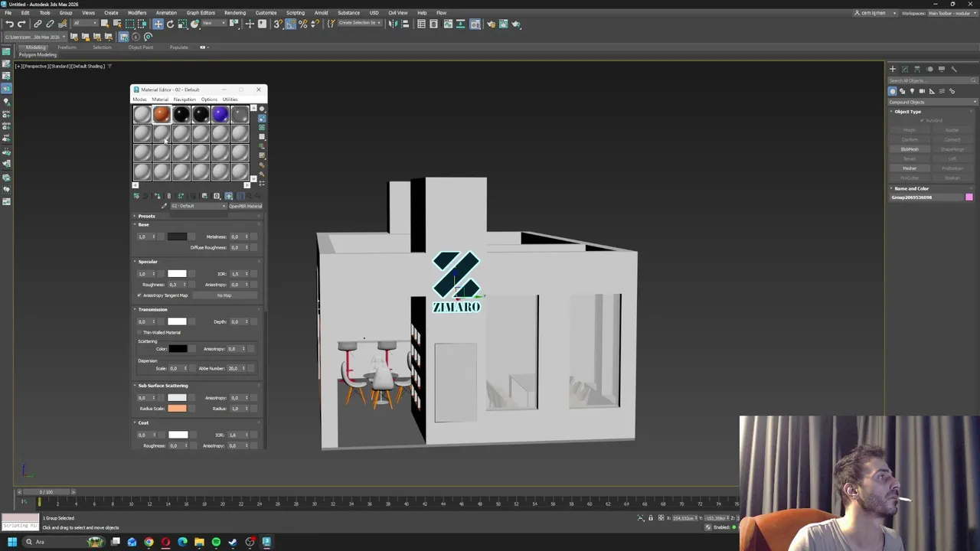The width and height of the screenshot is (980, 551).
Task: Click the Windows Start button
Action: click(x=12, y=543)
